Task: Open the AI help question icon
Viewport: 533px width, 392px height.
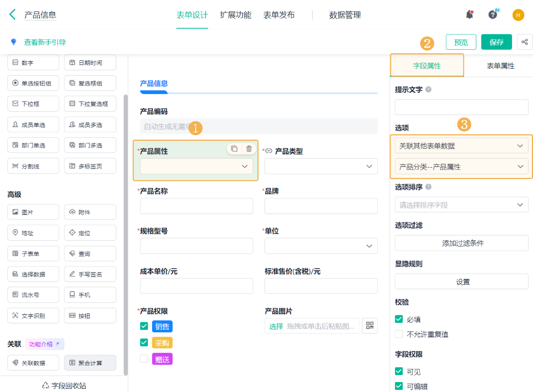Action: (x=493, y=14)
